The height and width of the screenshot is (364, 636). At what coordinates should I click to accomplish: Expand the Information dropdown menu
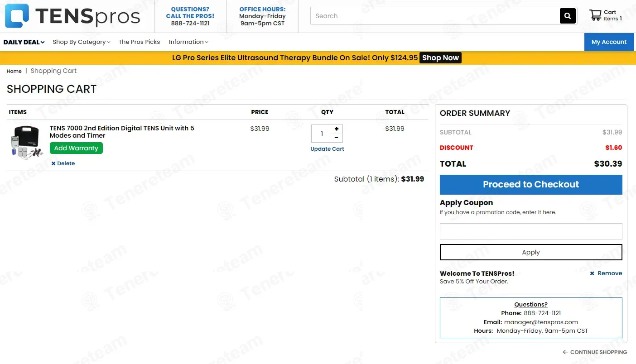pyautogui.click(x=188, y=42)
